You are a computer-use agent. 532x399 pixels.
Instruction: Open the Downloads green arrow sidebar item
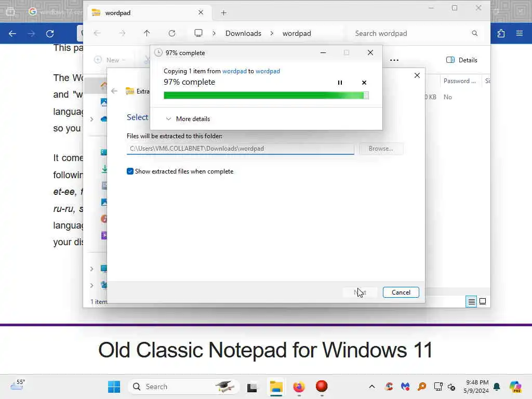(x=104, y=168)
